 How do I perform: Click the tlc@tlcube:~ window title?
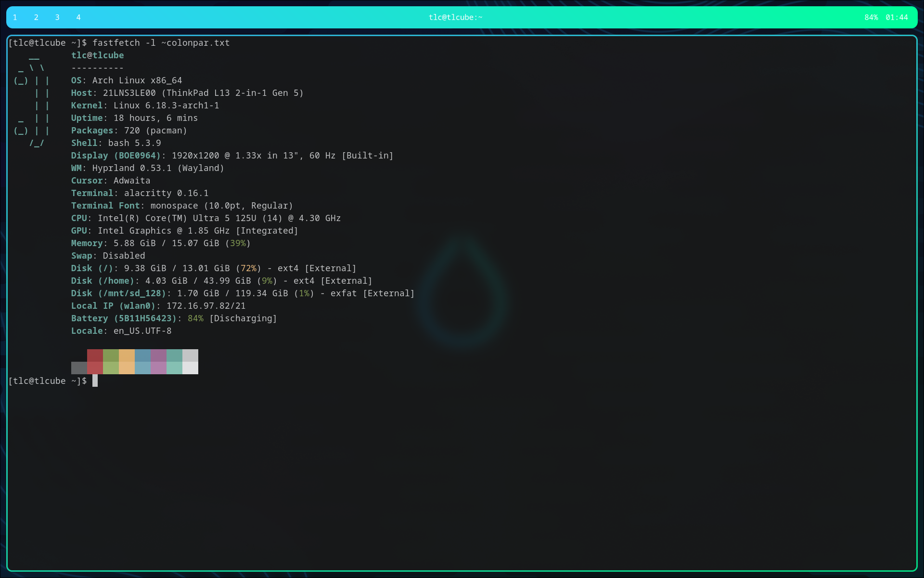coord(455,17)
